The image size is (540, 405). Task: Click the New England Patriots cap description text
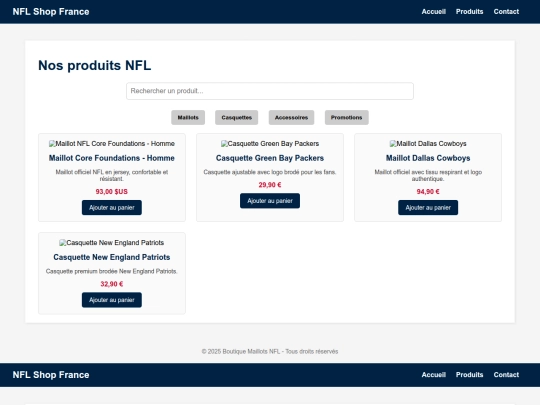pos(112,271)
